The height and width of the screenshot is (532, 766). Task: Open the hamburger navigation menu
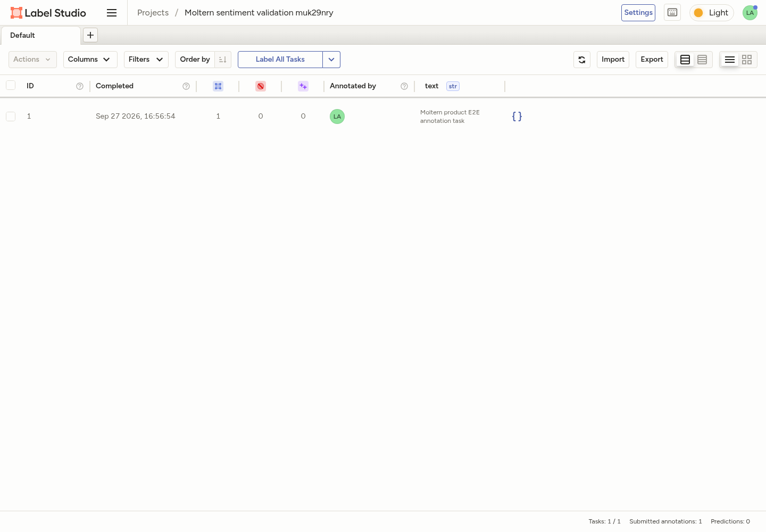pos(112,13)
